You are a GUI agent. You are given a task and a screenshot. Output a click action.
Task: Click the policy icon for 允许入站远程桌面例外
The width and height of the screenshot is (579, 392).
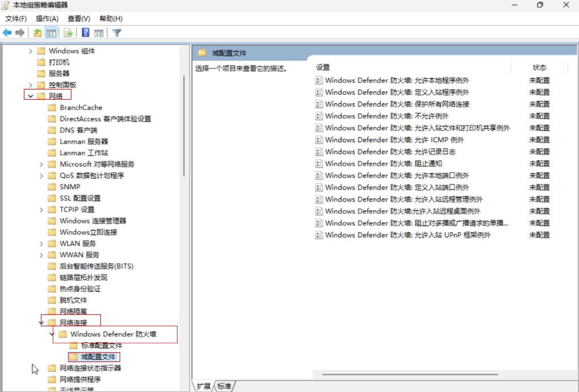(x=319, y=211)
